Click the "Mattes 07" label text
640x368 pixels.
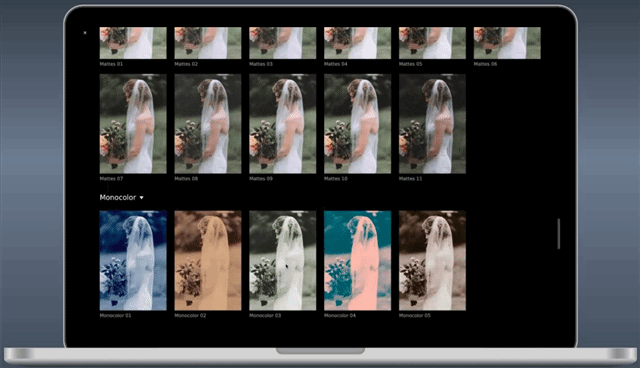[111, 179]
